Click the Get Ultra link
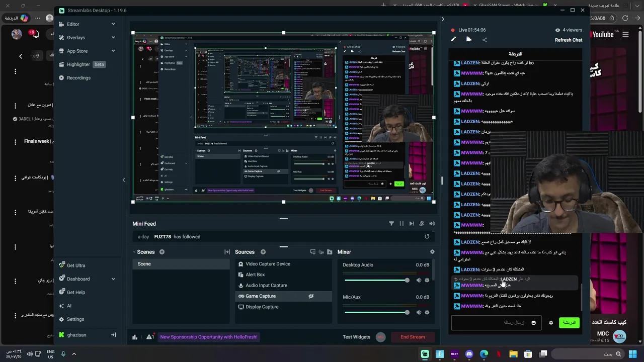The image size is (644, 362). coord(76,265)
